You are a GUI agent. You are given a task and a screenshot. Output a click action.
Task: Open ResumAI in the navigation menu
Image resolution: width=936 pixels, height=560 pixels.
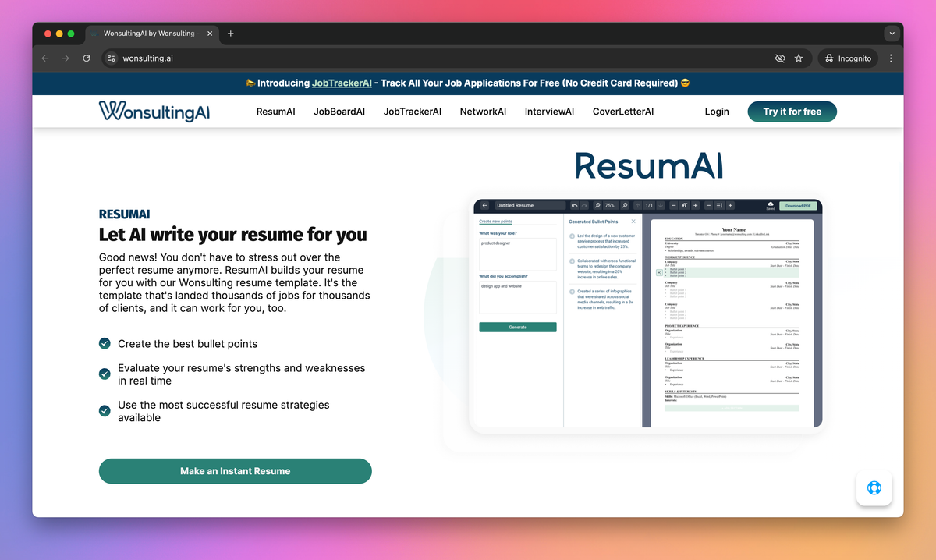coord(276,112)
